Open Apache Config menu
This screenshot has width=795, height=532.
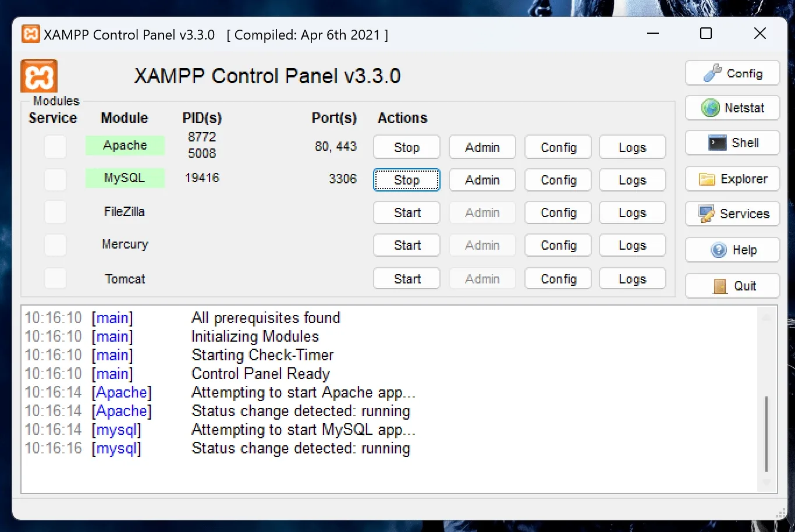pos(558,147)
